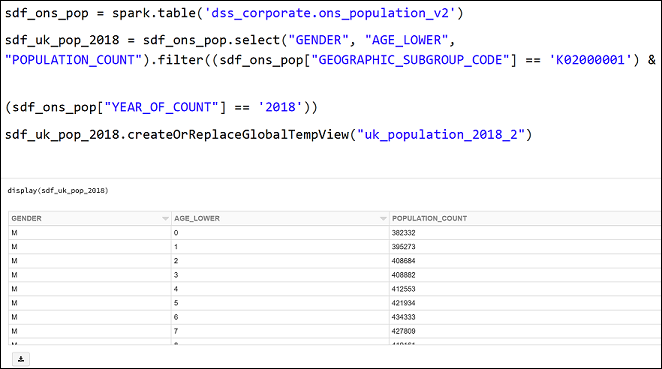Click the "POPULATION_COUNT" string in the select code
The width and height of the screenshot is (662, 369).
tap(73, 60)
